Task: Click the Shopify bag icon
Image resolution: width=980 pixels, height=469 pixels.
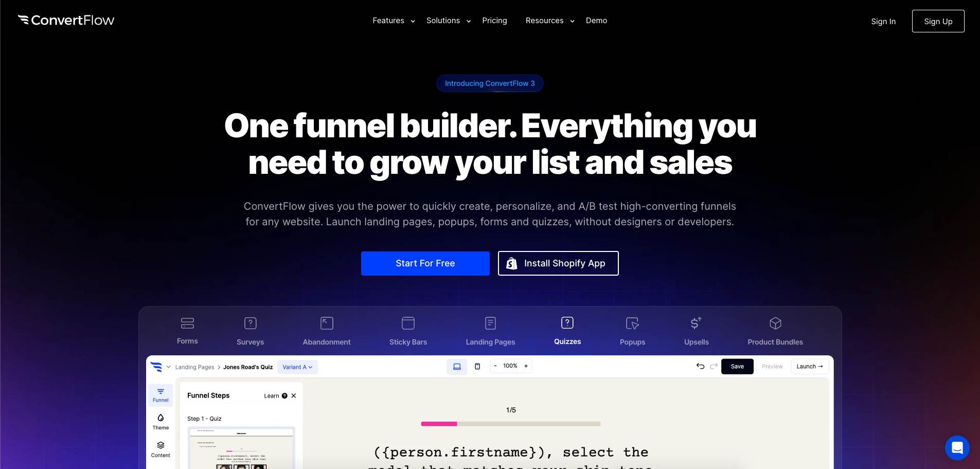Action: pyautogui.click(x=511, y=263)
